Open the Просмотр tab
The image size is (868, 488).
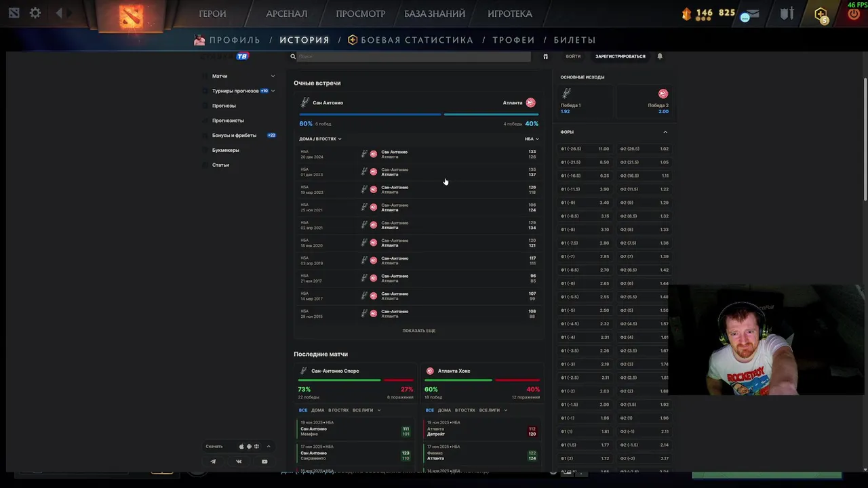360,14
